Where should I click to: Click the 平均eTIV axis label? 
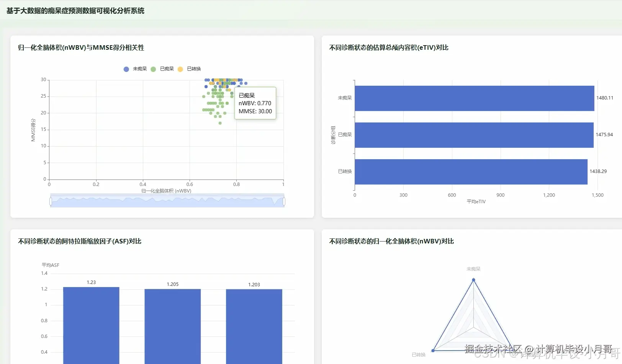pos(476,202)
